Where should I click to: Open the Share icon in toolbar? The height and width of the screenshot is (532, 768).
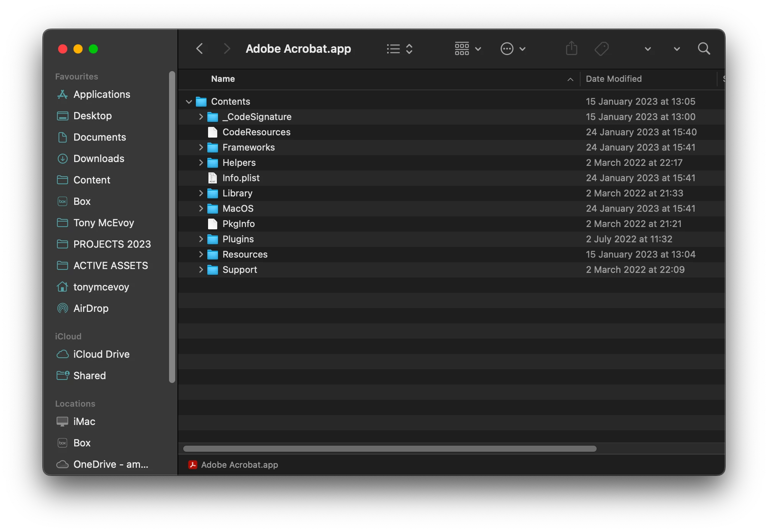pos(571,49)
